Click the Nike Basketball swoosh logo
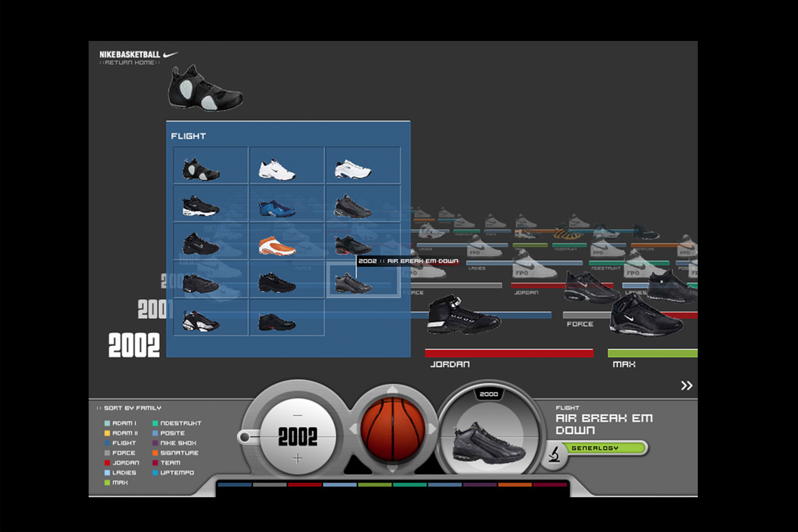This screenshot has height=532, width=798. [170, 54]
